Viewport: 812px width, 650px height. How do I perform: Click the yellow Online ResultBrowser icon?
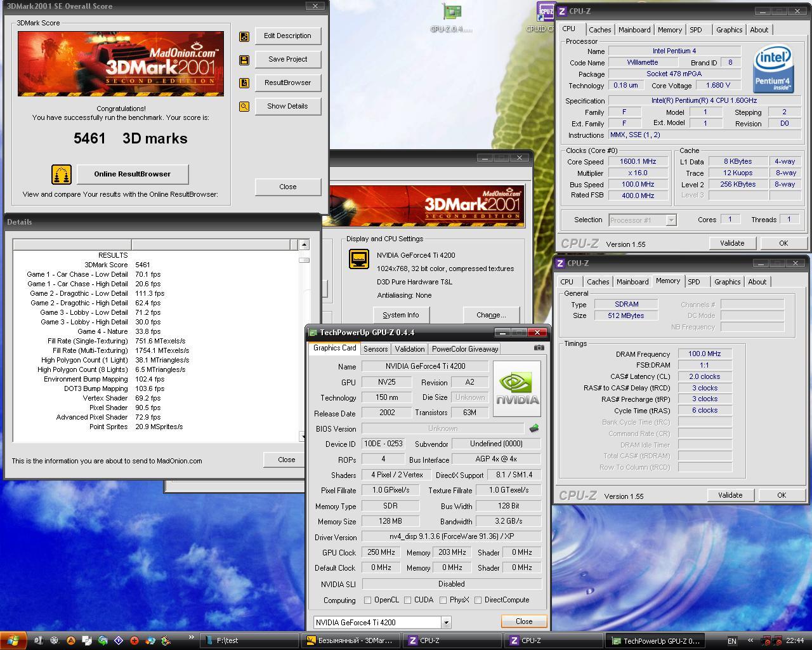pyautogui.click(x=62, y=174)
